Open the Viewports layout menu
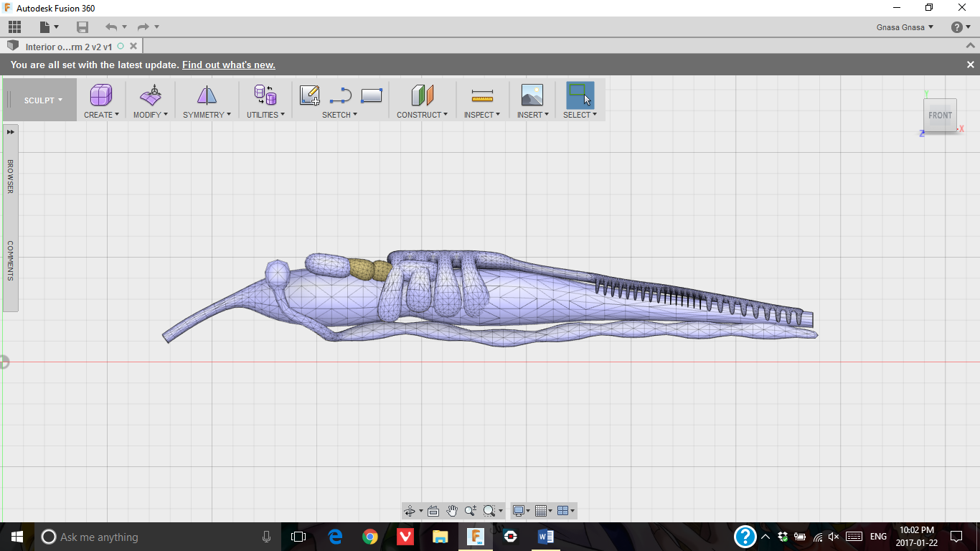 (566, 511)
